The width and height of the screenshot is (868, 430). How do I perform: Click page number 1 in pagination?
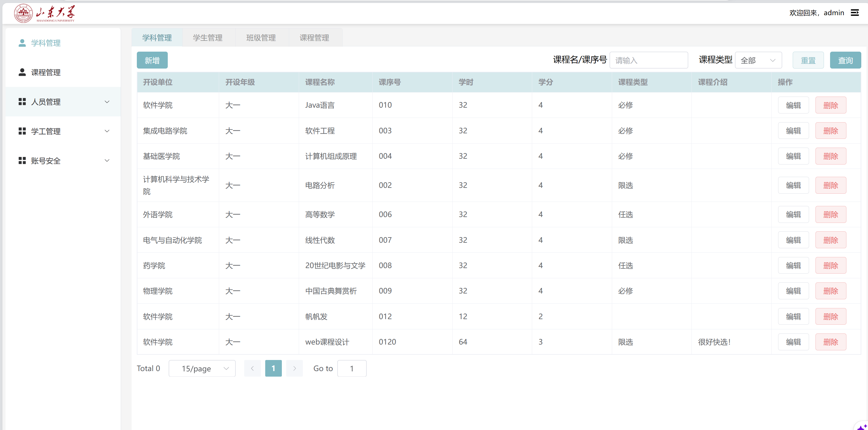coord(274,368)
